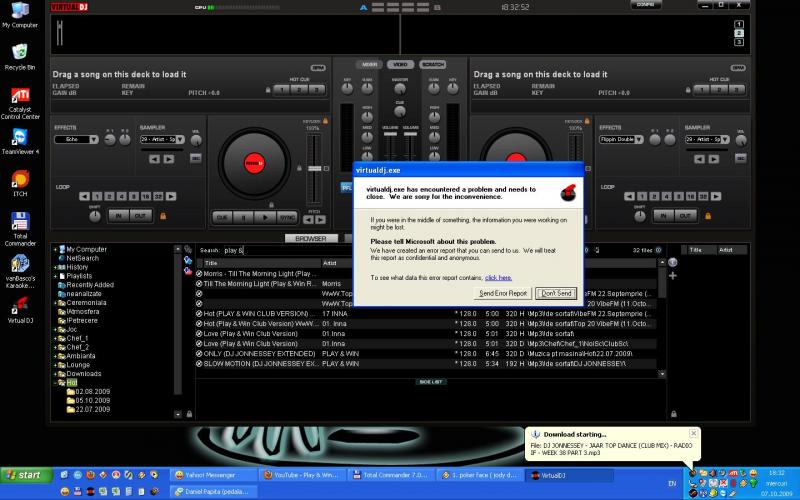Expand the Lounge folder node

tap(55, 365)
